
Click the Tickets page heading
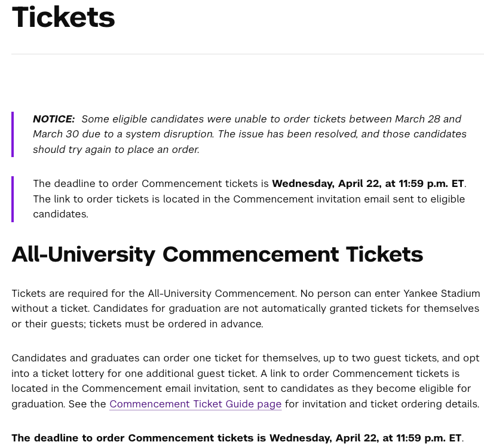[63, 17]
